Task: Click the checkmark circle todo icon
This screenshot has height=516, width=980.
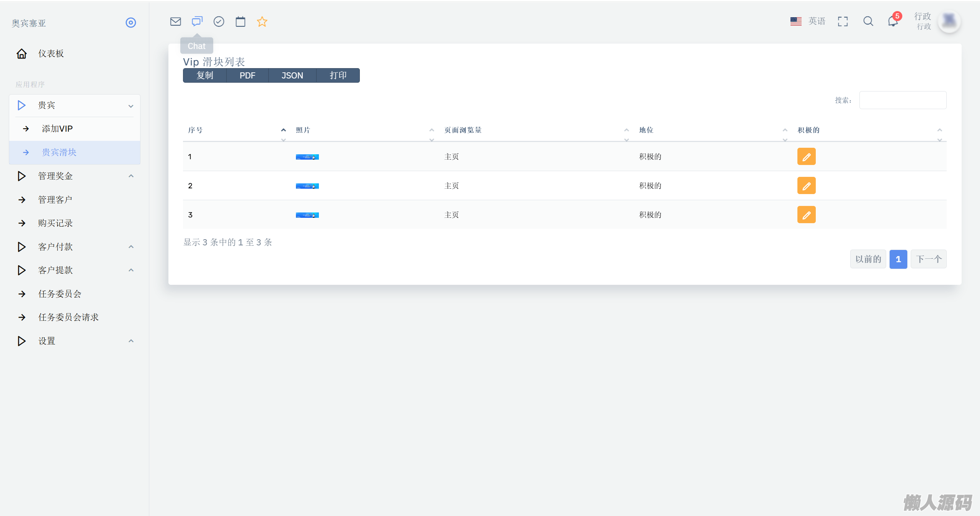Action: 219,22
